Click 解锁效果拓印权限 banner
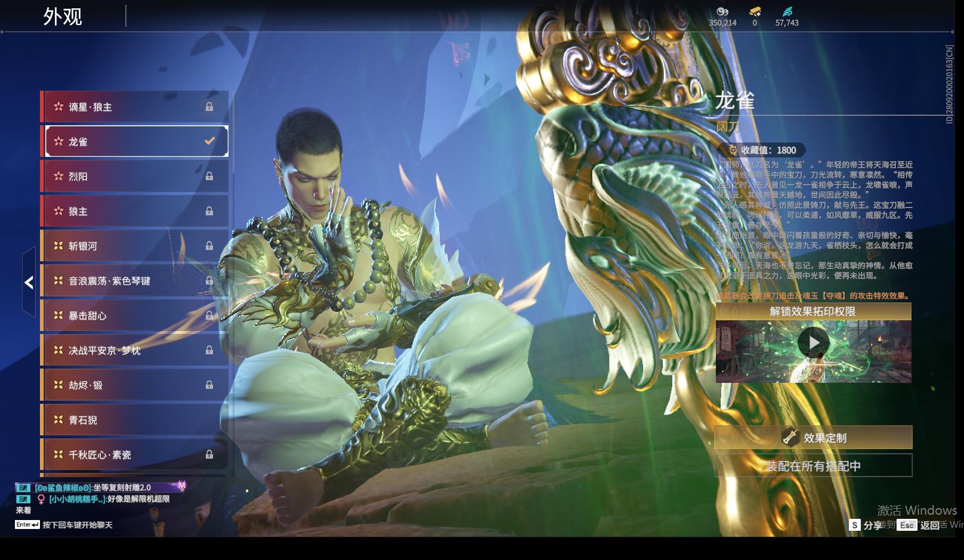964x560 pixels. click(813, 311)
